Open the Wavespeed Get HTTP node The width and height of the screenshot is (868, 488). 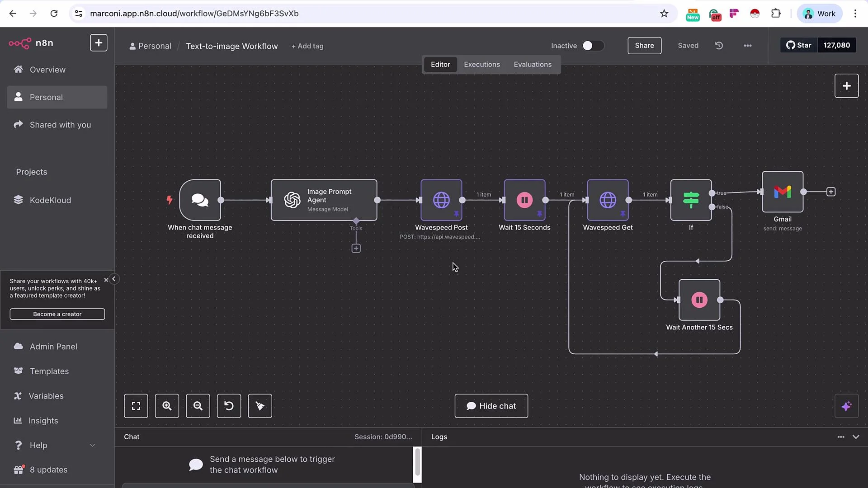tap(608, 200)
